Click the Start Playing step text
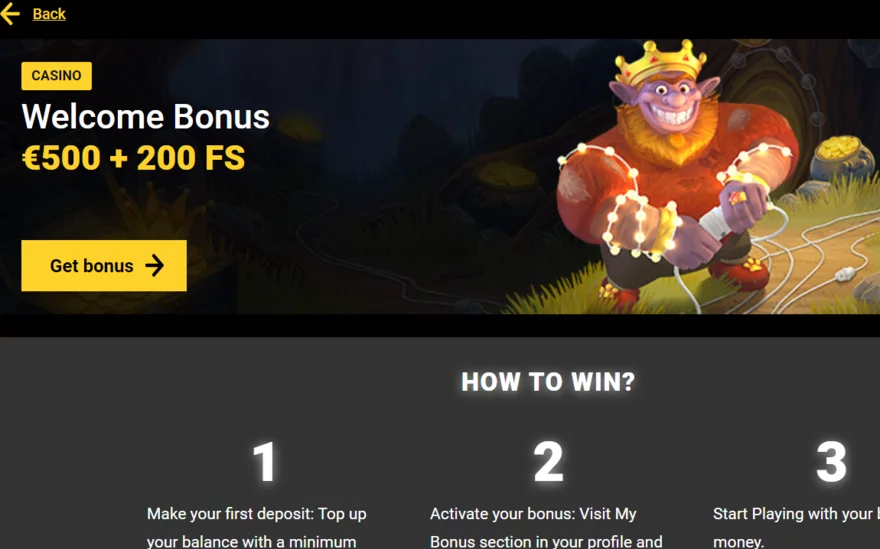Screen dimensions: 880x549 coord(796,528)
